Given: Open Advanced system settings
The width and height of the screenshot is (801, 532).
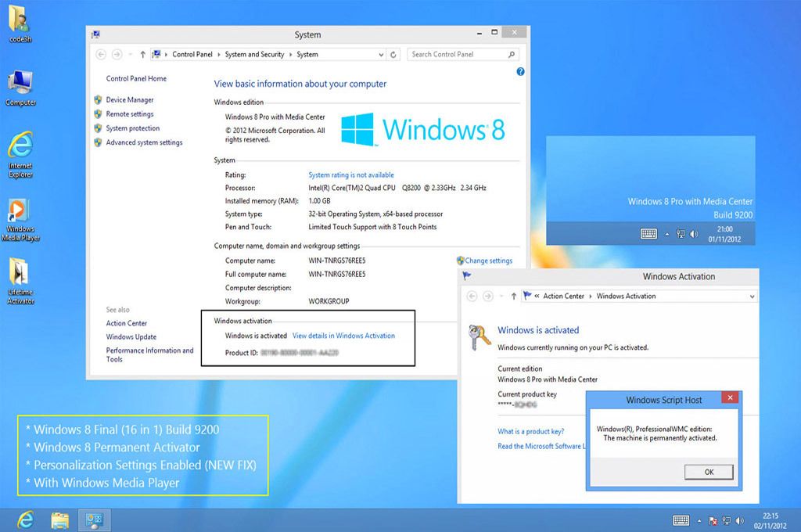Looking at the screenshot, I should coord(144,142).
